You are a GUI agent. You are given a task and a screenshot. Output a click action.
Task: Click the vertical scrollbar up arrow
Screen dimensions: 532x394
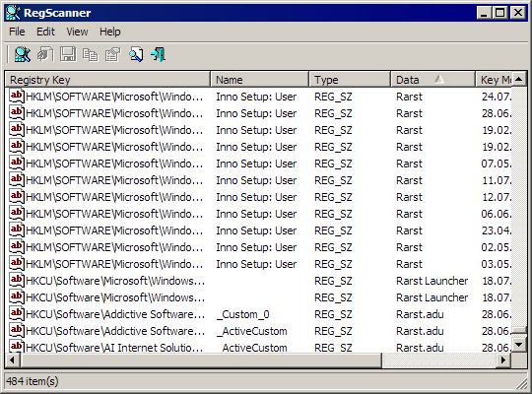pos(518,80)
